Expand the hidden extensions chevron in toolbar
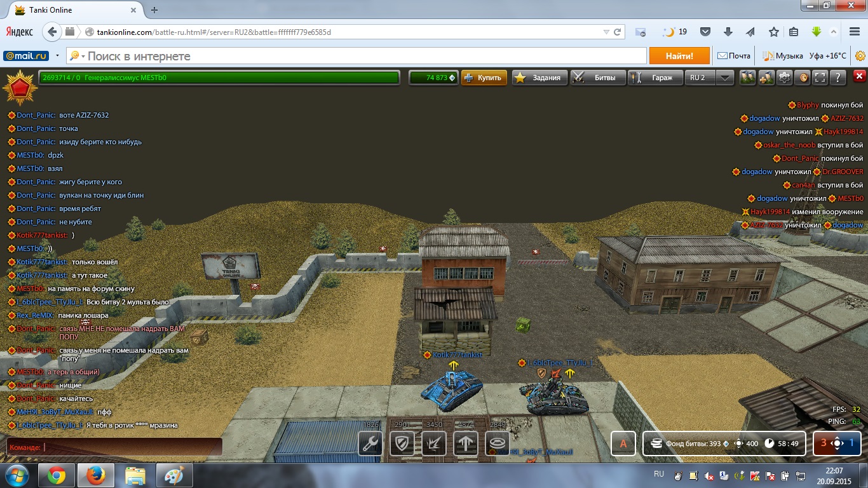This screenshot has height=488, width=868. pos(834,32)
